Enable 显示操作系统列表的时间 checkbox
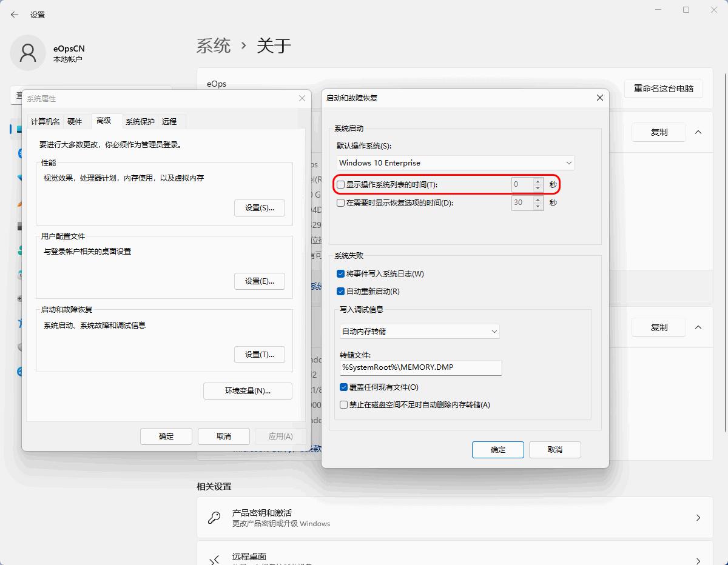The image size is (728, 565). coord(342,183)
